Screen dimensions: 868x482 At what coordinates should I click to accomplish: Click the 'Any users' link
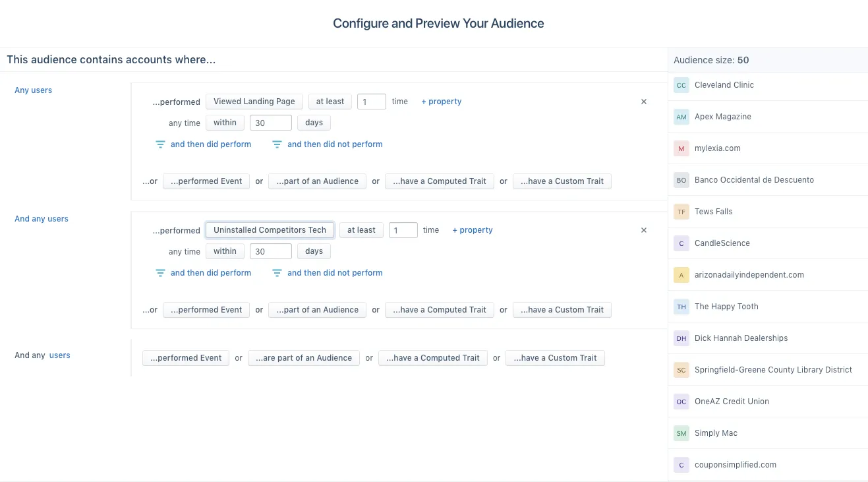33,90
